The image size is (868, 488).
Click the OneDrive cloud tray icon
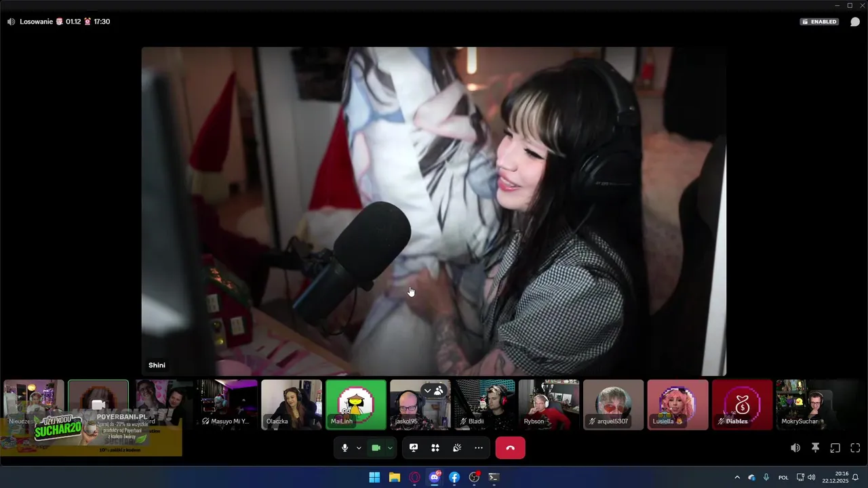[x=751, y=477]
